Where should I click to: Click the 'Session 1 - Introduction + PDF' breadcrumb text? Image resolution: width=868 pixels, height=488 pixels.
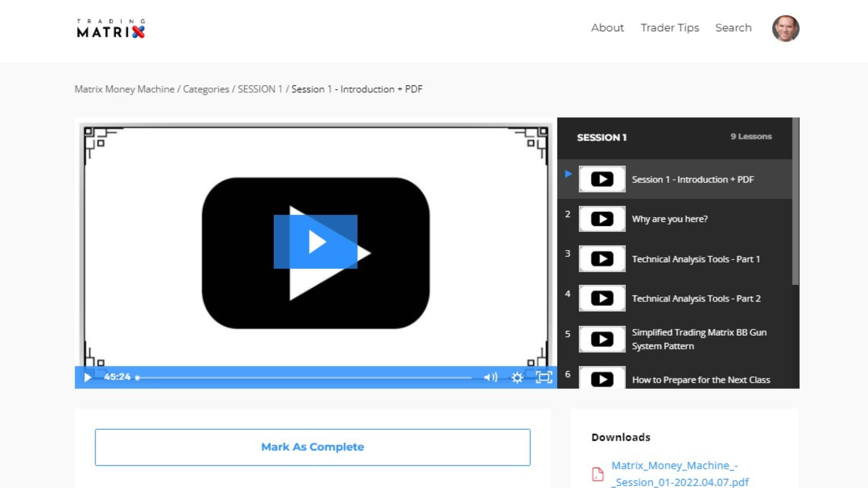357,89
